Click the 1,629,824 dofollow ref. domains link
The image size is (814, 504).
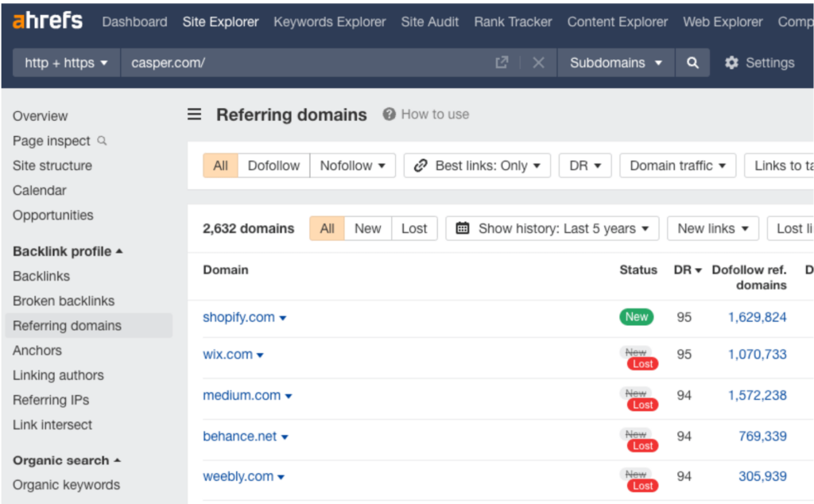(757, 317)
